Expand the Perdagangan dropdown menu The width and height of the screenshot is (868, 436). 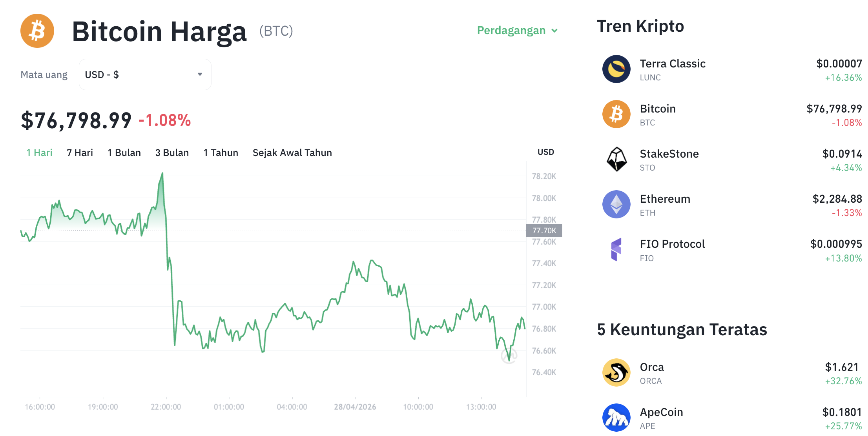coord(517,30)
